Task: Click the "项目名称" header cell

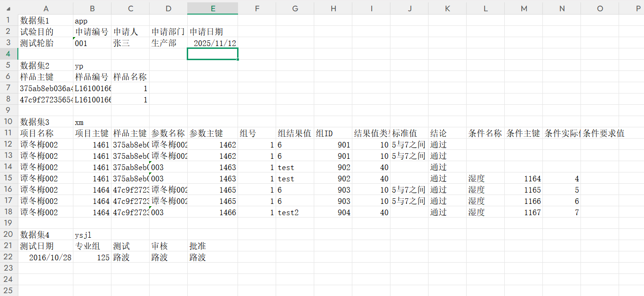Action: click(x=46, y=133)
